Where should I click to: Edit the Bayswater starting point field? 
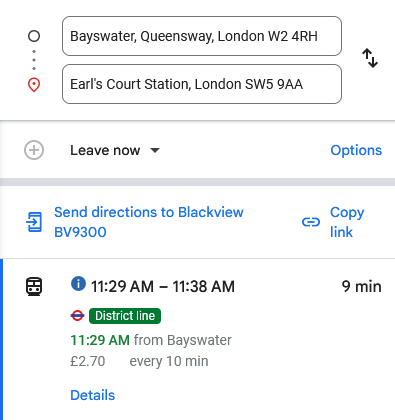202,36
